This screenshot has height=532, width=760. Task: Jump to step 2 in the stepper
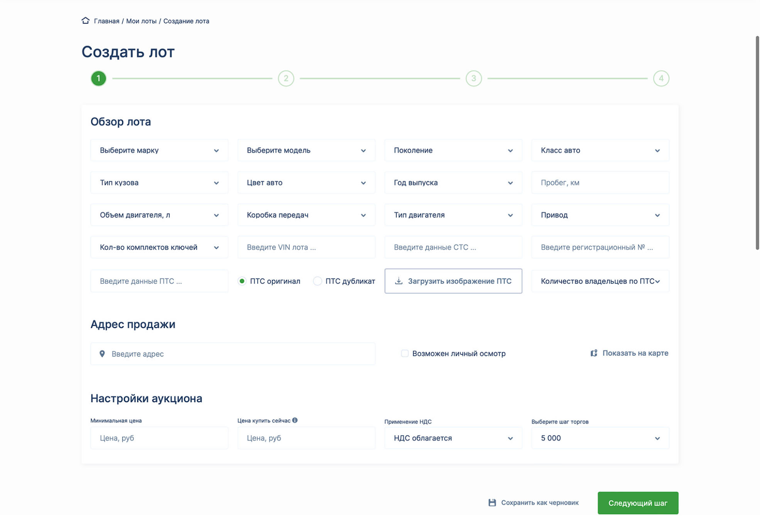286,78
